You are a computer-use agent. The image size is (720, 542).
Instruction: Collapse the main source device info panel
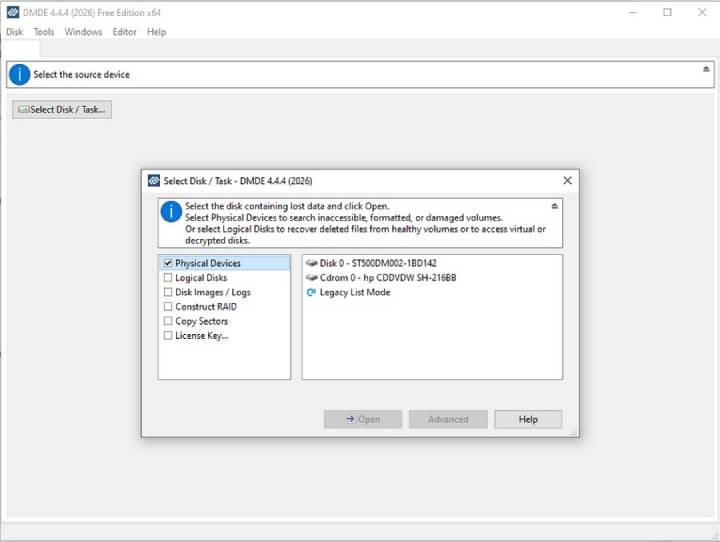706,69
